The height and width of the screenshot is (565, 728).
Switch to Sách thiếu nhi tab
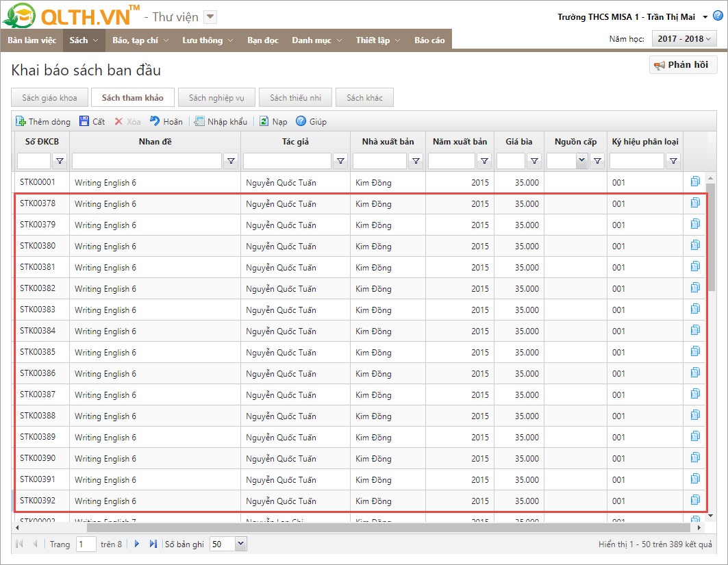click(295, 98)
